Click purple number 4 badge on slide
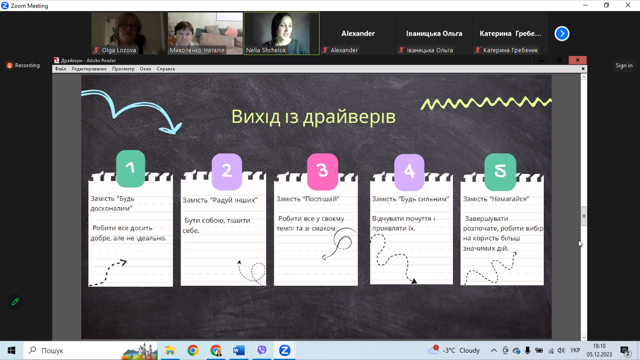This screenshot has height=360, width=640. (409, 172)
